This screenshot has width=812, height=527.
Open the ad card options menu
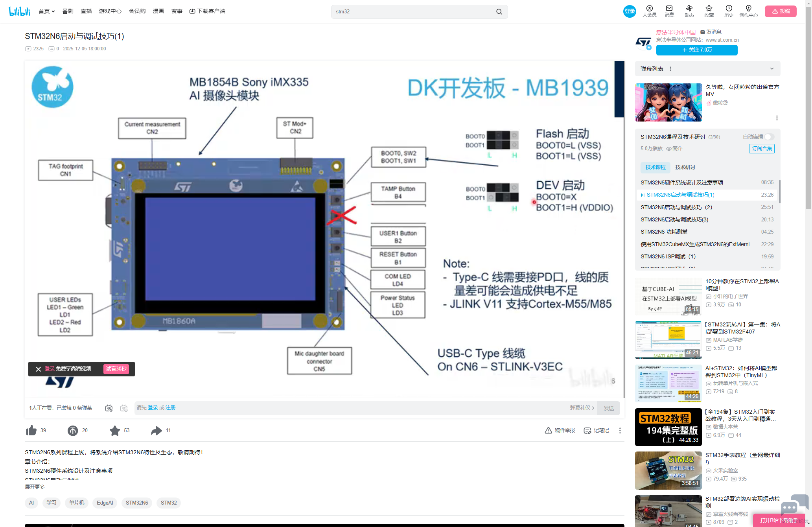tap(777, 118)
